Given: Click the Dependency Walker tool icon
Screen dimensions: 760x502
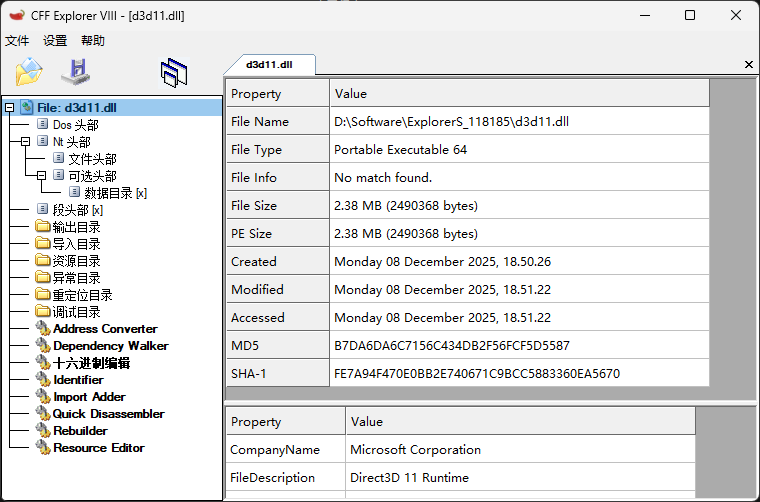Looking at the screenshot, I should tap(43, 345).
